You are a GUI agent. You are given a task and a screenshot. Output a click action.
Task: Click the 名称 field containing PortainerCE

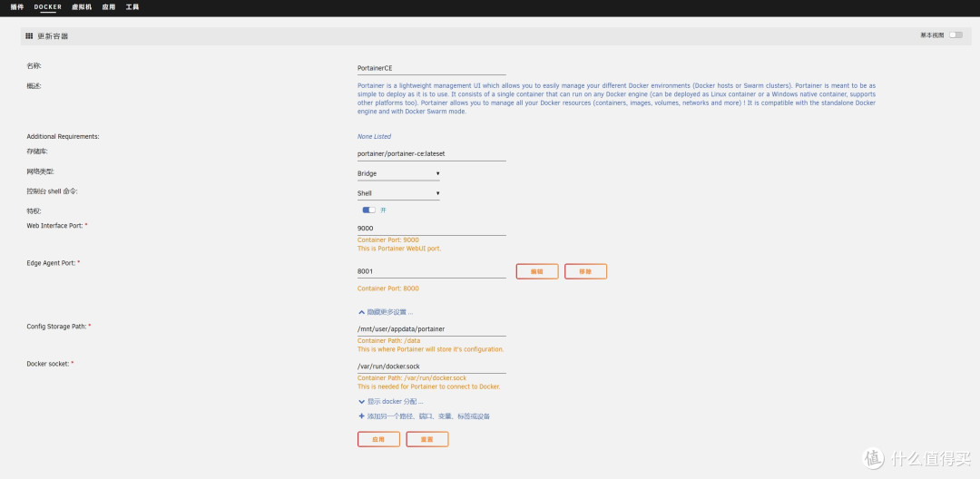click(x=431, y=67)
